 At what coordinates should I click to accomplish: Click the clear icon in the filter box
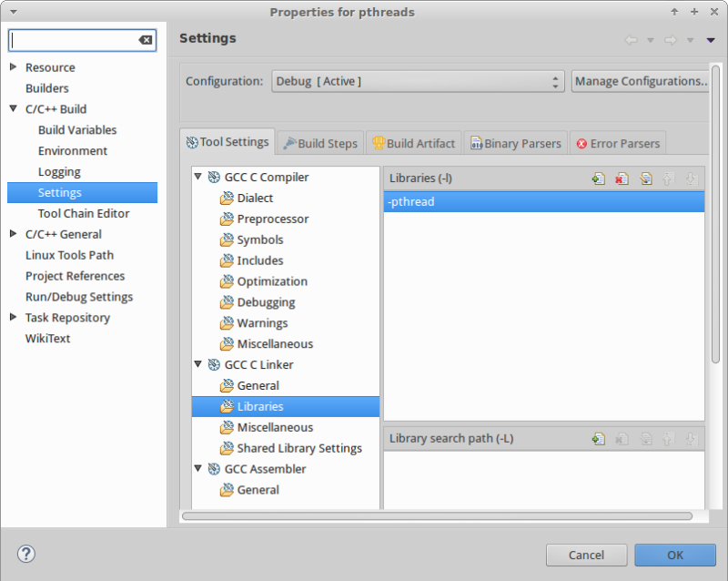145,40
